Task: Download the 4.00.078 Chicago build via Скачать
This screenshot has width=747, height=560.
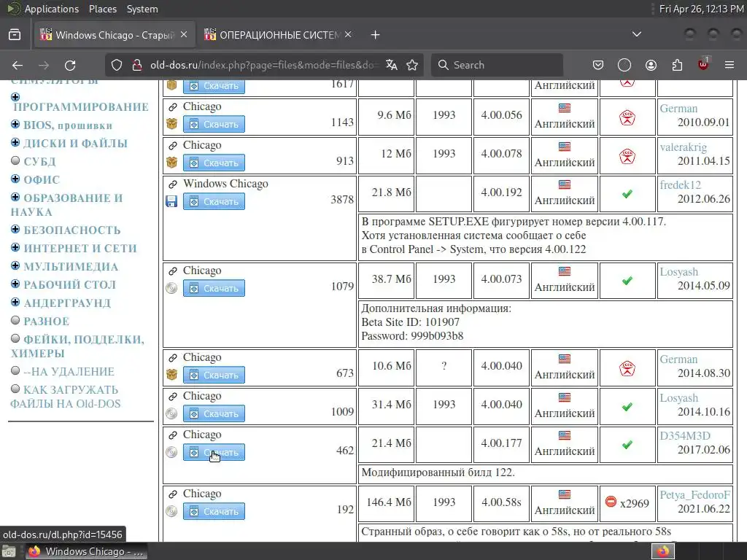Action: point(214,163)
